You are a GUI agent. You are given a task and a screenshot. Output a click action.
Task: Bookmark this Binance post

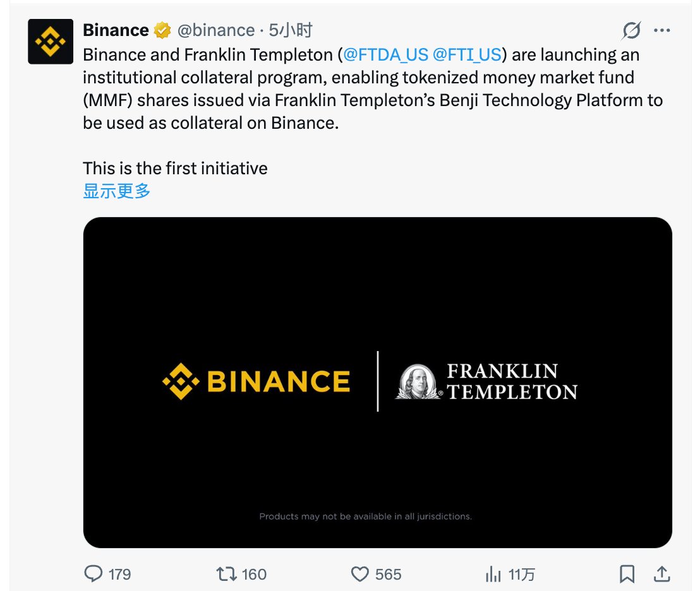(627, 574)
